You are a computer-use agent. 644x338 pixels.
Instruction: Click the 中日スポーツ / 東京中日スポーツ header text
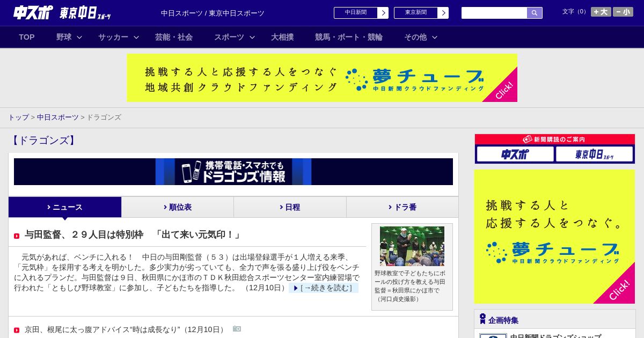[213, 13]
